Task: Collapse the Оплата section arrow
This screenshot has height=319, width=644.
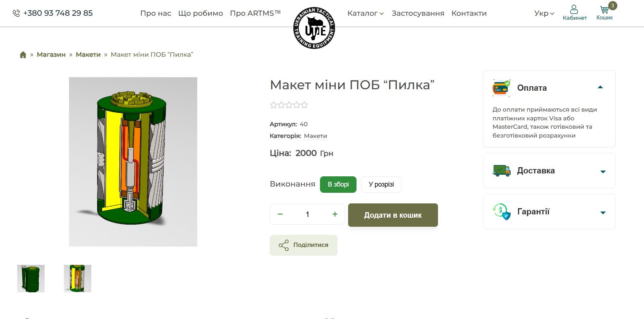Action: point(600,87)
